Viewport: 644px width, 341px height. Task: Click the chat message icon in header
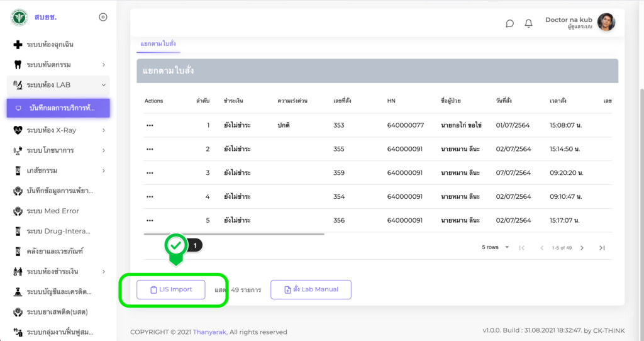(x=510, y=23)
